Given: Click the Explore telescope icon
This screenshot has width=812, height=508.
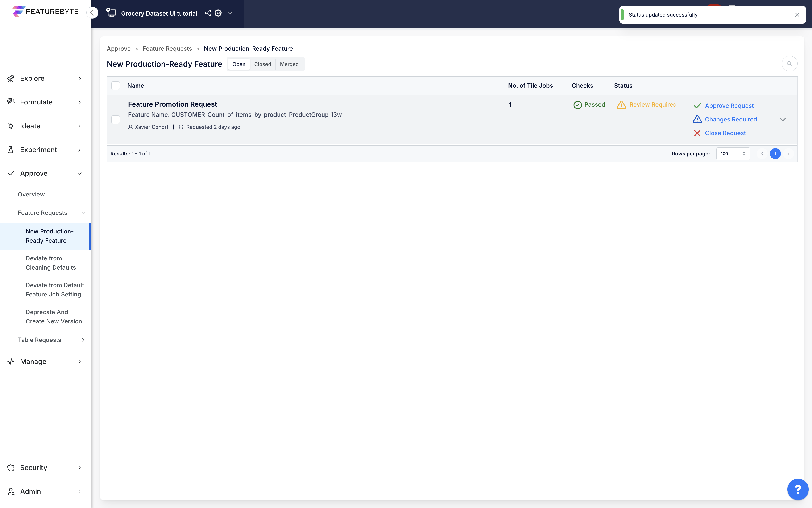Looking at the screenshot, I should pyautogui.click(x=11, y=78).
